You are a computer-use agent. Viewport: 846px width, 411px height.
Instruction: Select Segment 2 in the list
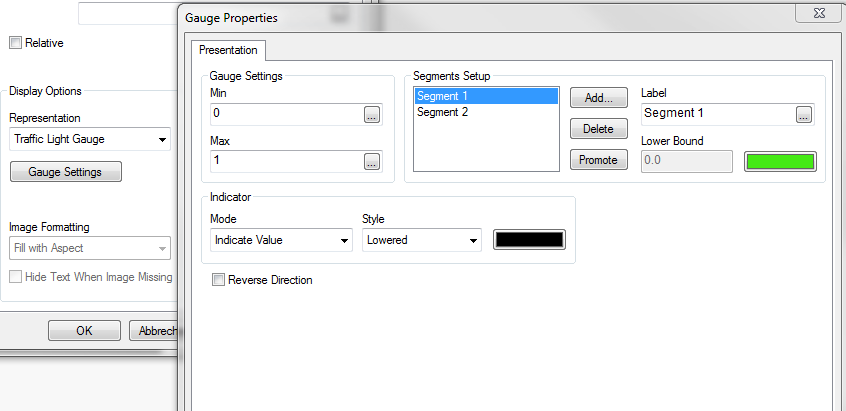point(443,113)
